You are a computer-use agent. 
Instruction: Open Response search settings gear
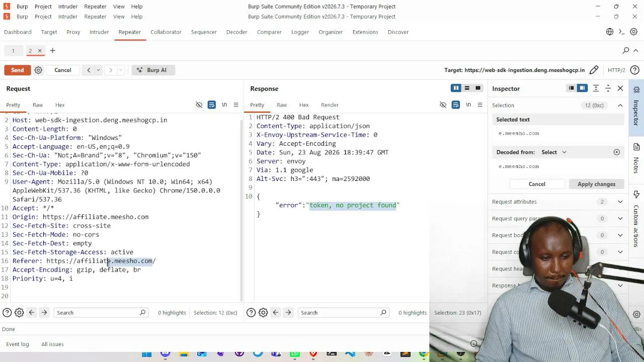click(x=263, y=313)
